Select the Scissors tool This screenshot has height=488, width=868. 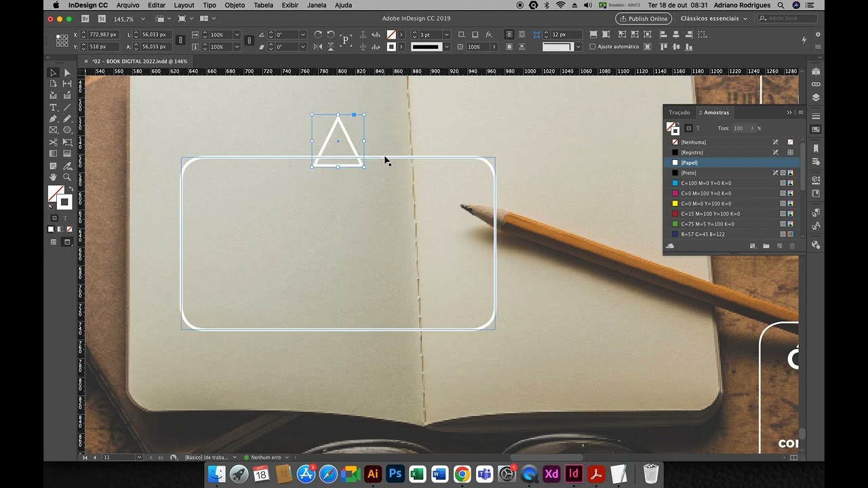(x=53, y=142)
